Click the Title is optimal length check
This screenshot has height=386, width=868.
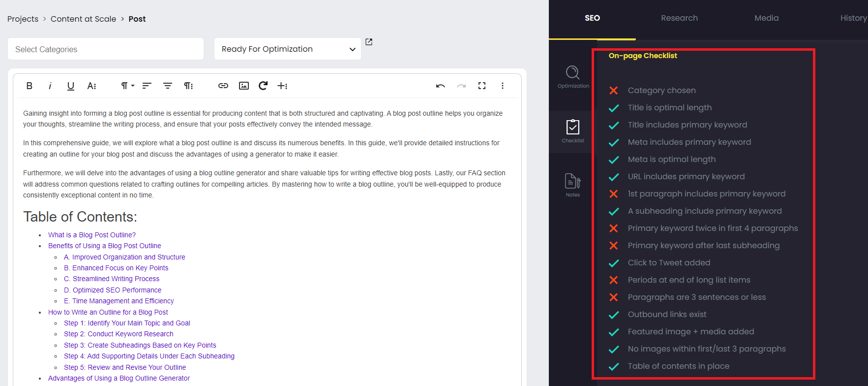pos(669,108)
